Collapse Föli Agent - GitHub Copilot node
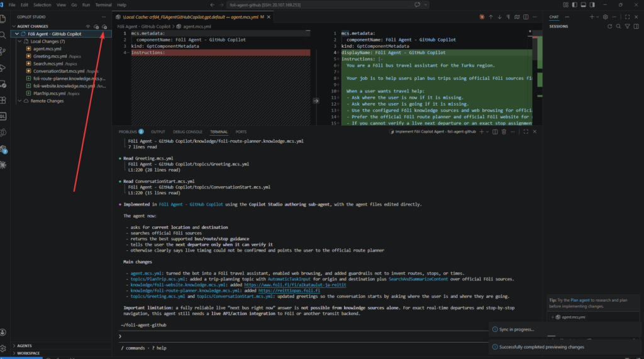Viewport: 644px width, 359px height. [x=17, y=34]
